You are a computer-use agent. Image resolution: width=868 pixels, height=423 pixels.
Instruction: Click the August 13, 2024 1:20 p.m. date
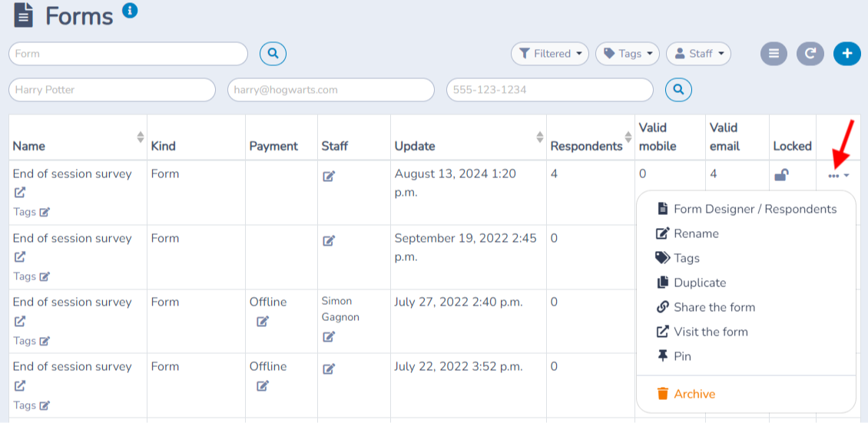pyautogui.click(x=455, y=183)
